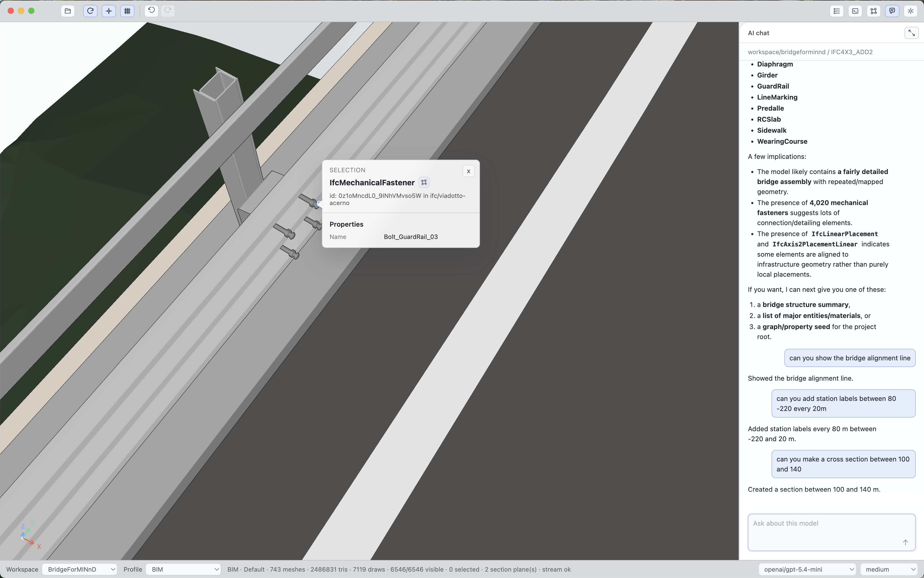Click the greyed redo arrow icon
Screen dimensions: 924x578
coord(168,11)
